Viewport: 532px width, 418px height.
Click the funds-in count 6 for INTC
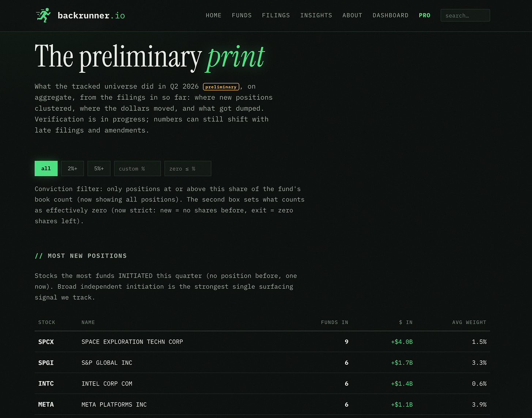346,383
